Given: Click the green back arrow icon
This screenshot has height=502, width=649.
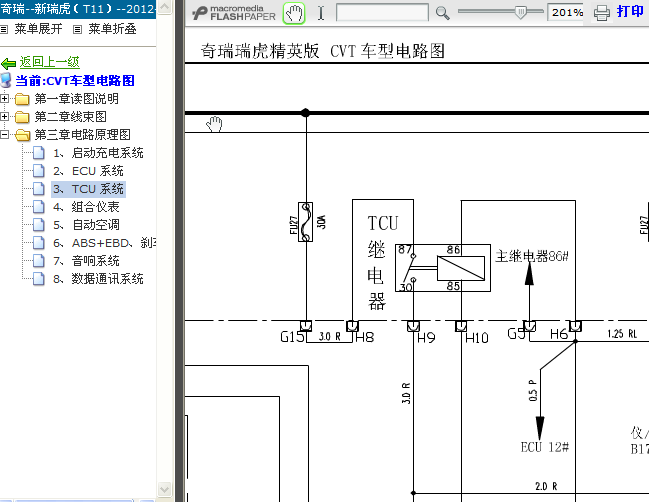Looking at the screenshot, I should [x=8, y=64].
